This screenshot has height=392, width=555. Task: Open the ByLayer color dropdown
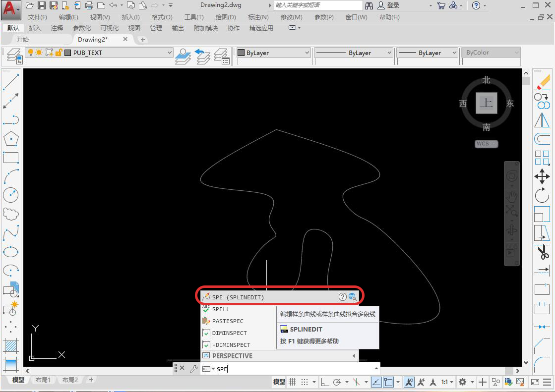[x=307, y=53]
